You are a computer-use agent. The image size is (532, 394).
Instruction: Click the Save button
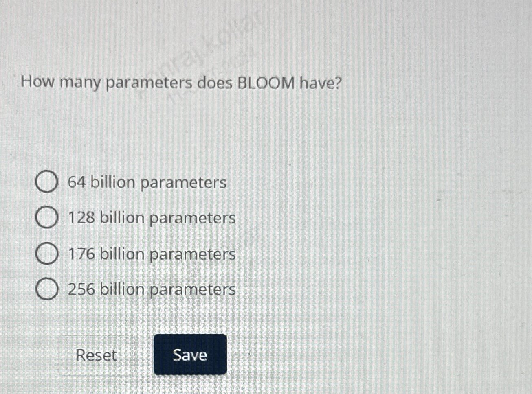click(x=190, y=355)
